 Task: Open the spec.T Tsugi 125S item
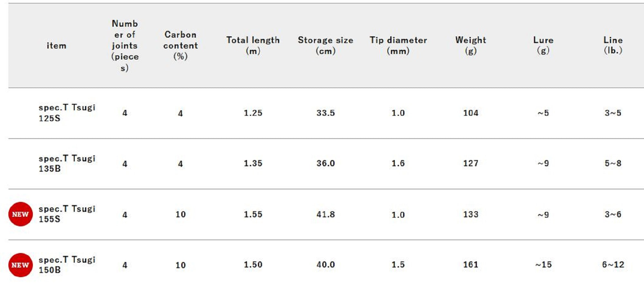[x=67, y=113]
